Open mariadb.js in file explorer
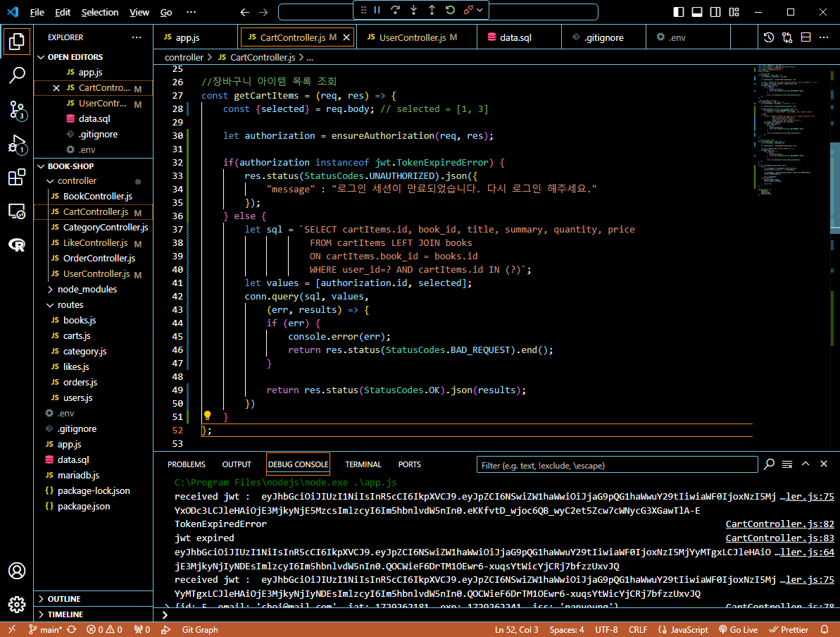Image resolution: width=840 pixels, height=637 pixels. point(78,475)
